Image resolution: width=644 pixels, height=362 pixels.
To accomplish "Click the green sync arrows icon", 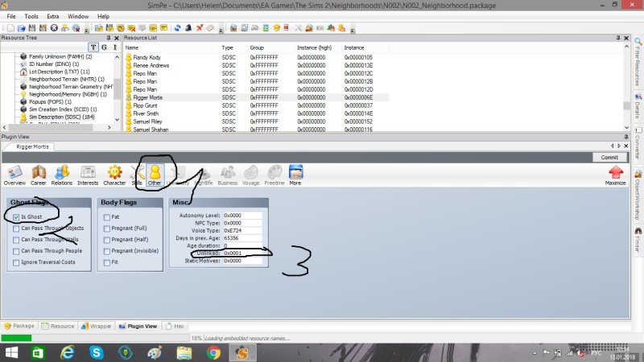I will (266, 28).
